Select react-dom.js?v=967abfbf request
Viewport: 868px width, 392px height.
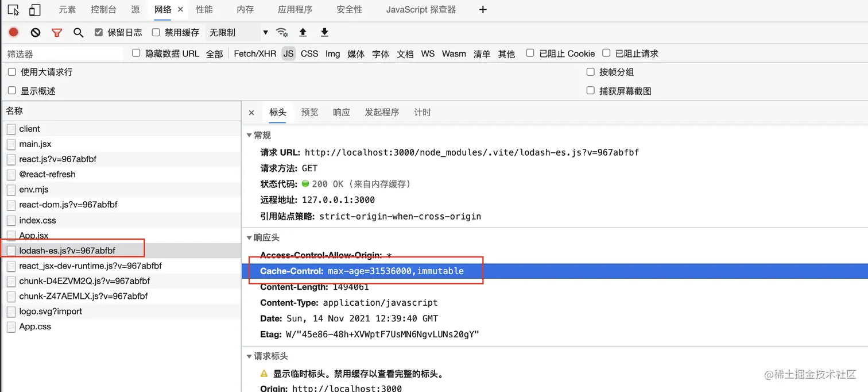121,205
